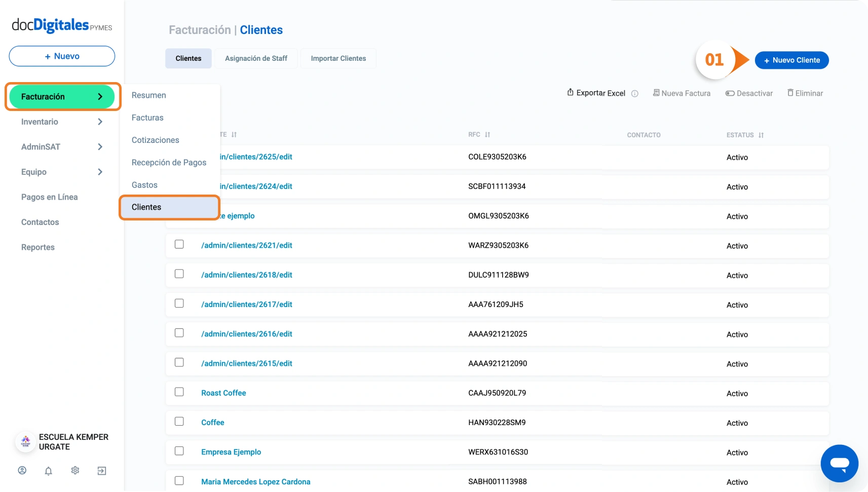
Task: Open the /admin/clientes/2617/edit link
Action: pos(247,305)
